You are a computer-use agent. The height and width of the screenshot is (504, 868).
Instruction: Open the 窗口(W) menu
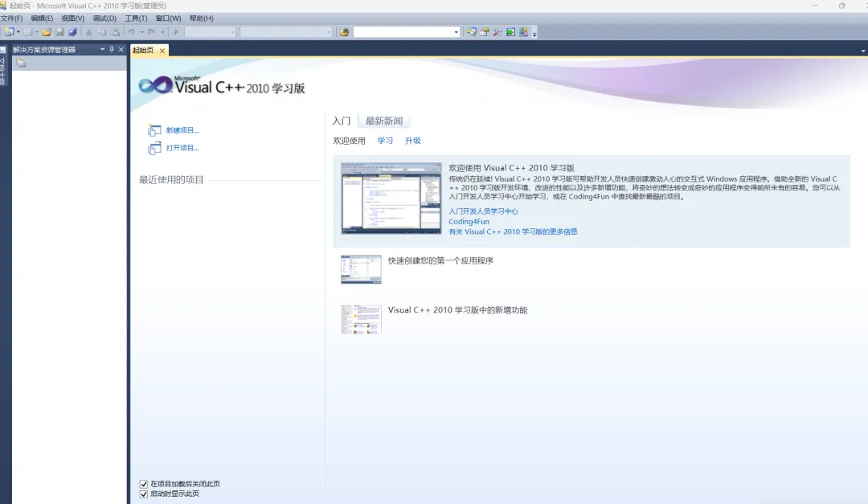pyautogui.click(x=168, y=18)
